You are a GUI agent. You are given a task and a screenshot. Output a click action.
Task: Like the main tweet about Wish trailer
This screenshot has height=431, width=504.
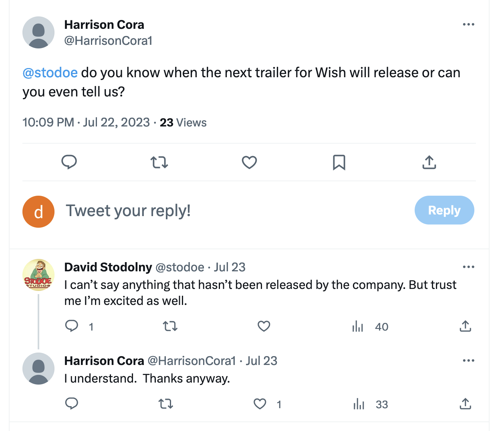[249, 162]
